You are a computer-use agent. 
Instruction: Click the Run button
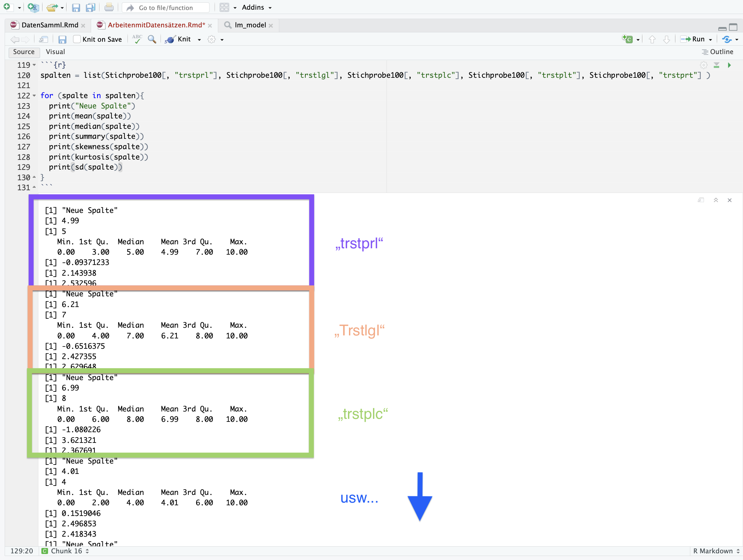pos(692,39)
